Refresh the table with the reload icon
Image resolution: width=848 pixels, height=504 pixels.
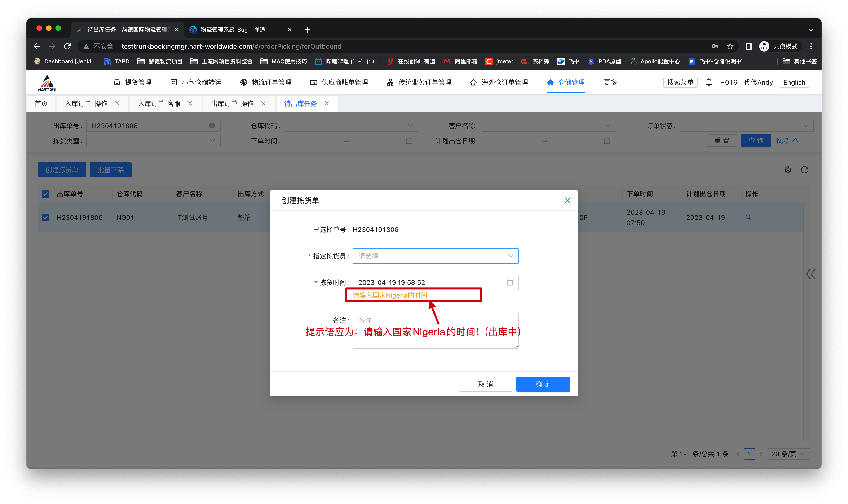click(804, 170)
